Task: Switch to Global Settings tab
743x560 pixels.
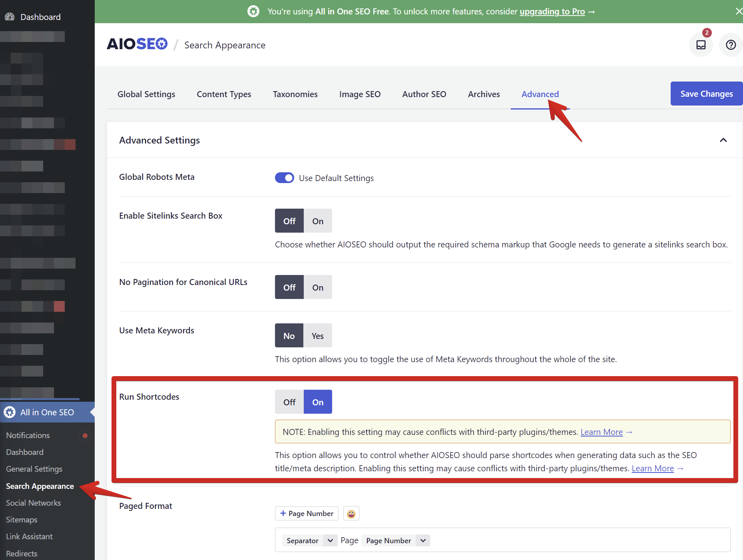Action: pos(146,94)
